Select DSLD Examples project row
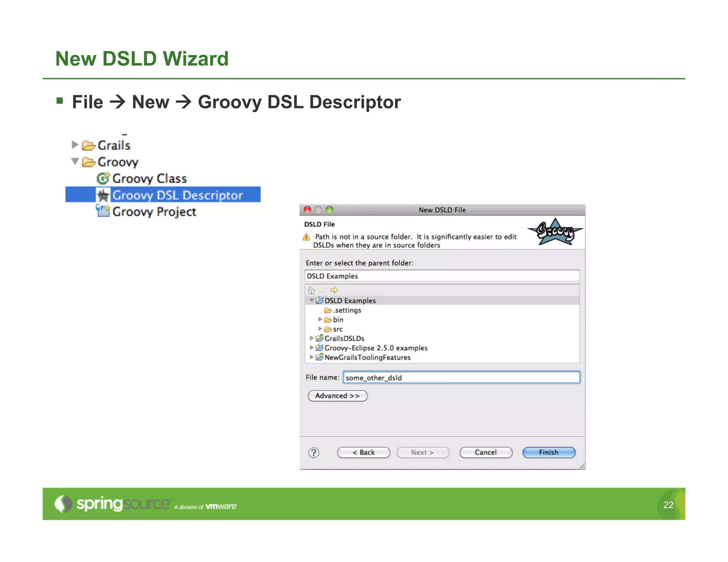728x562 pixels. pos(442,301)
